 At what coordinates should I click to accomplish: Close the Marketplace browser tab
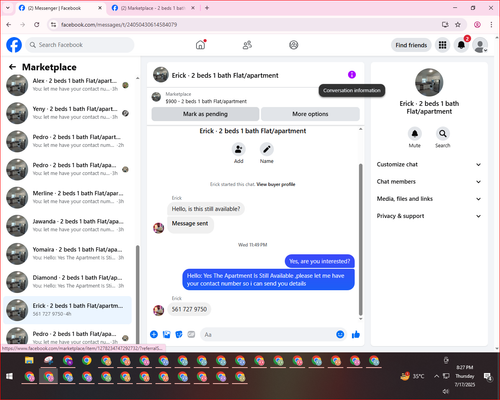point(193,8)
